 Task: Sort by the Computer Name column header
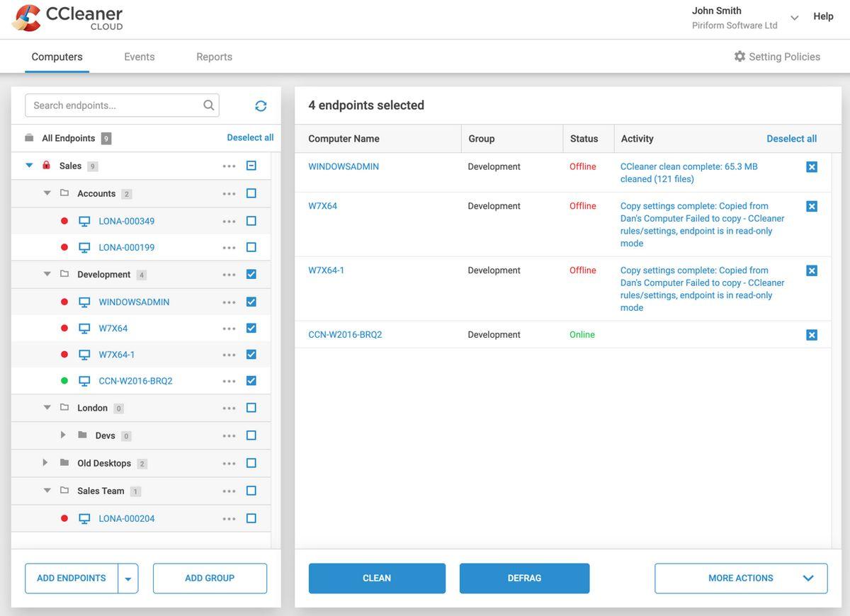pyautogui.click(x=344, y=139)
